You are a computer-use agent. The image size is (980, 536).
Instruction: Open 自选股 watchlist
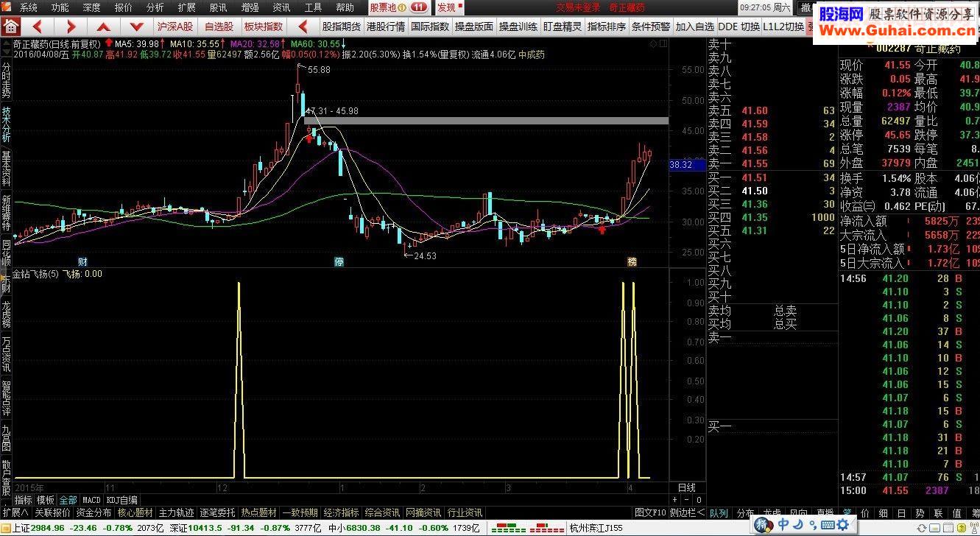219,27
